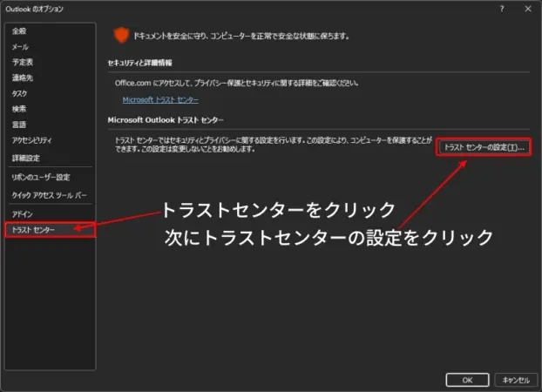The image size is (542, 392).
Task: Open アクセシビリティ settings
Action: (31, 140)
